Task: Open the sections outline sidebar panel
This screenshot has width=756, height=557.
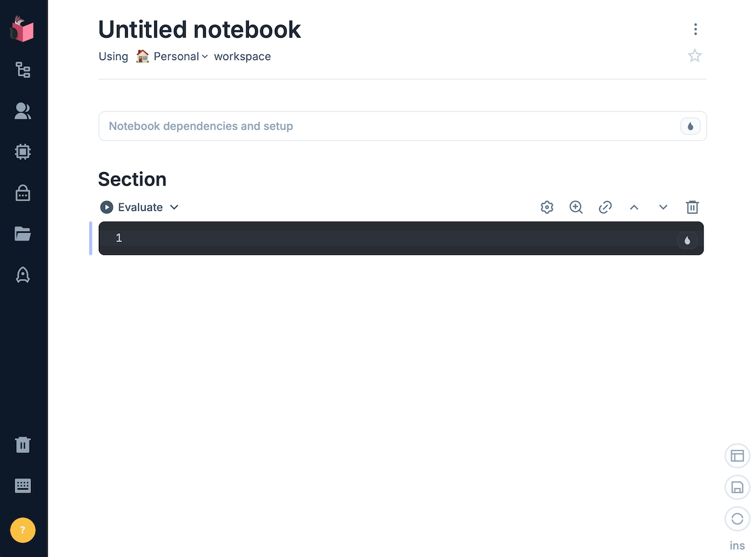Action: pyautogui.click(x=23, y=70)
